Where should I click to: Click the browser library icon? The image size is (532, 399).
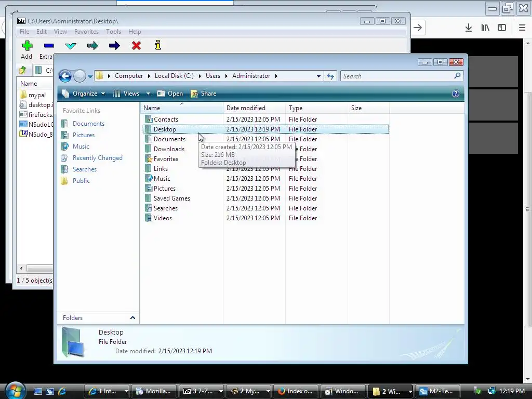pyautogui.click(x=485, y=28)
